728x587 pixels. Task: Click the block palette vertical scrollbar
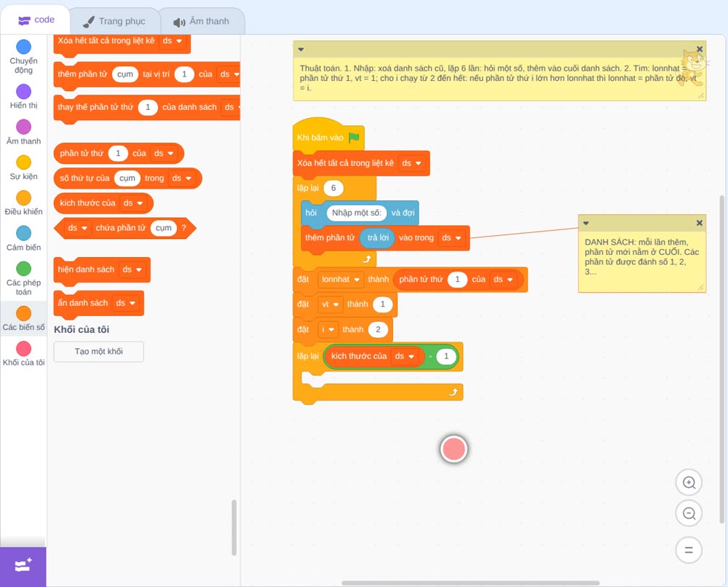point(234,527)
